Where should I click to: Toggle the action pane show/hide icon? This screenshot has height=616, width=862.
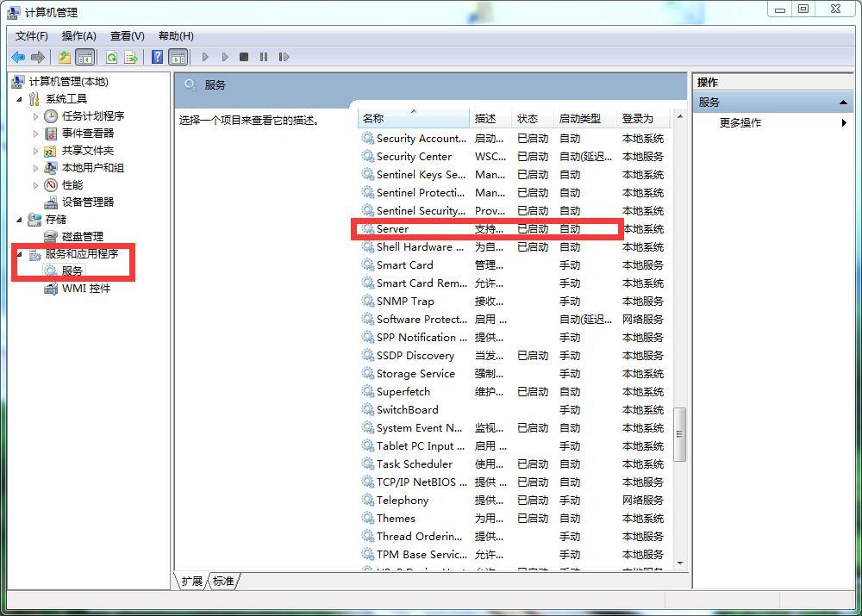178,57
